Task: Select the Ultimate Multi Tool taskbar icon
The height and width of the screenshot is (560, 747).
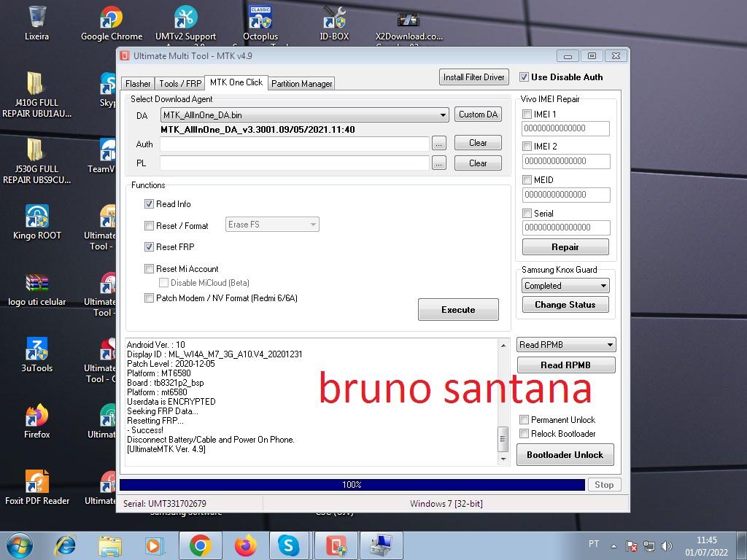Action: pyautogui.click(x=335, y=545)
